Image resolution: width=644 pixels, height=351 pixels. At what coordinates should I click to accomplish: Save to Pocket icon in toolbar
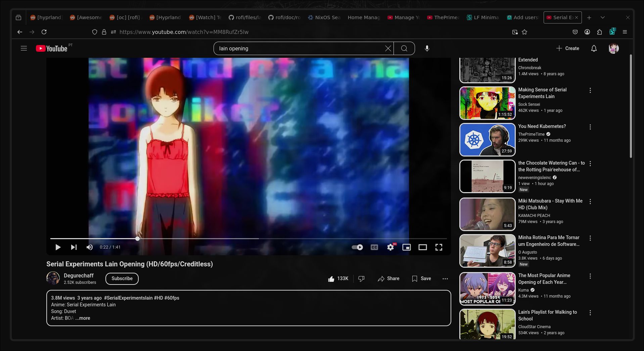click(x=575, y=32)
